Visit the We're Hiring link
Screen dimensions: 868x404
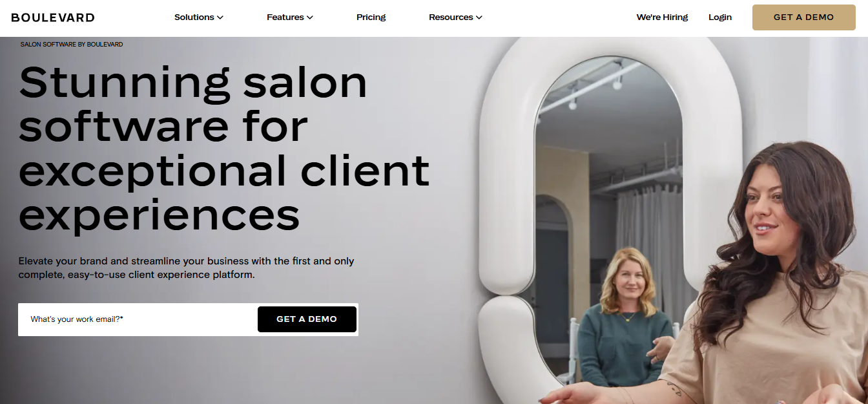click(662, 17)
